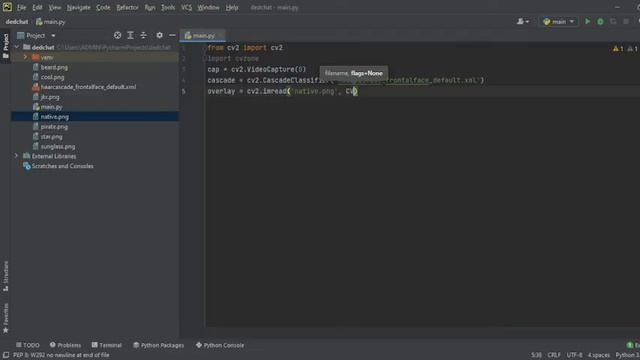Open the View menu
This screenshot has height=360, width=640.
(x=55, y=7)
